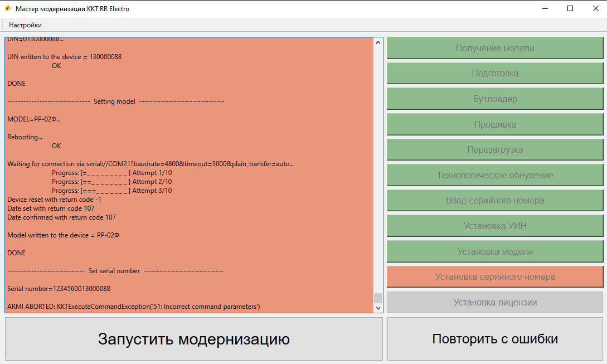The width and height of the screenshot is (607, 364).
Task: Click the Получение модели step button
Action: [x=495, y=48]
